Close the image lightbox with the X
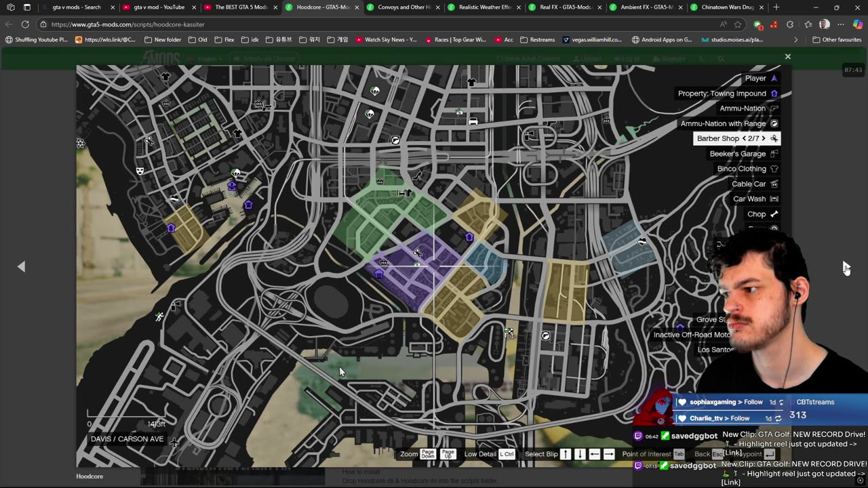This screenshot has height=488, width=868. (x=787, y=56)
